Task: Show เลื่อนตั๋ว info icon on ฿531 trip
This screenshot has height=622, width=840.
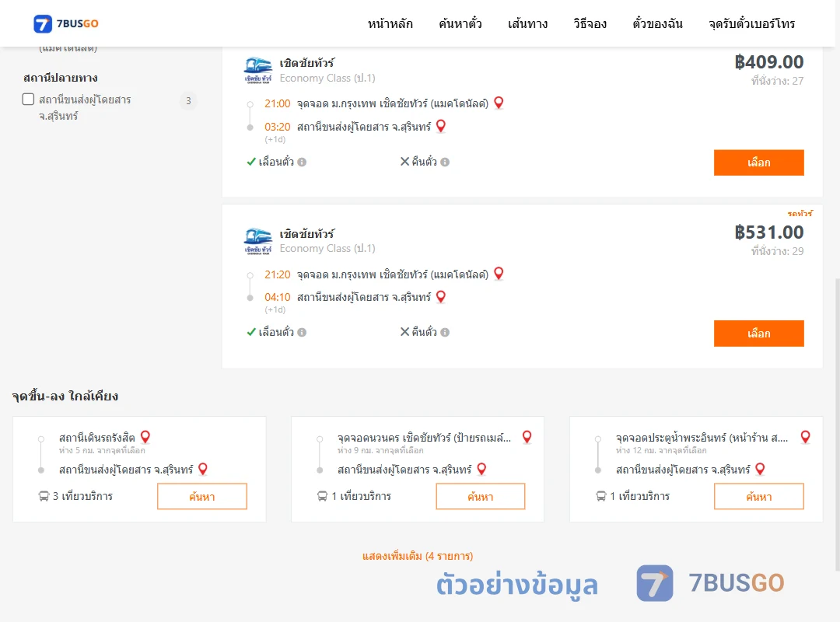Action: pyautogui.click(x=302, y=332)
